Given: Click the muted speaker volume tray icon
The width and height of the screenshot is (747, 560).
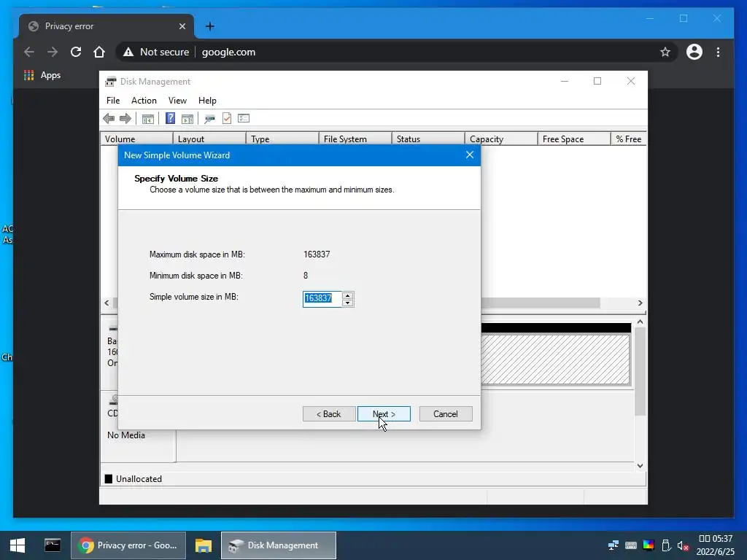Looking at the screenshot, I should (683, 545).
